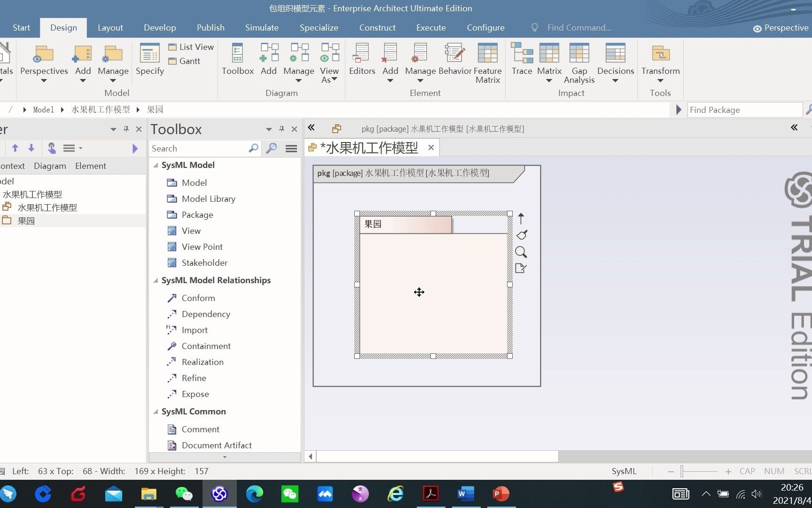812x508 pixels.
Task: Open the Construct menu tab
Action: click(377, 27)
